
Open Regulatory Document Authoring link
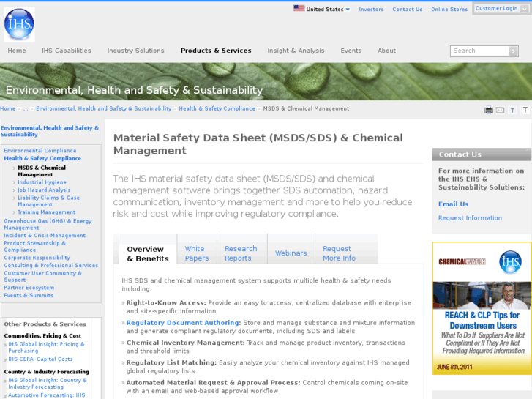[184, 323]
